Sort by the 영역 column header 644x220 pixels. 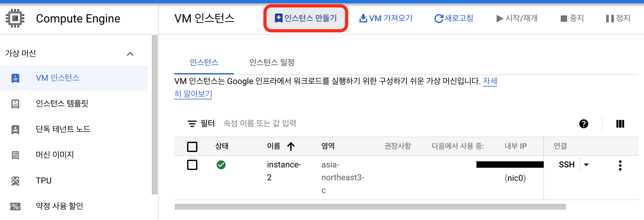tap(328, 146)
